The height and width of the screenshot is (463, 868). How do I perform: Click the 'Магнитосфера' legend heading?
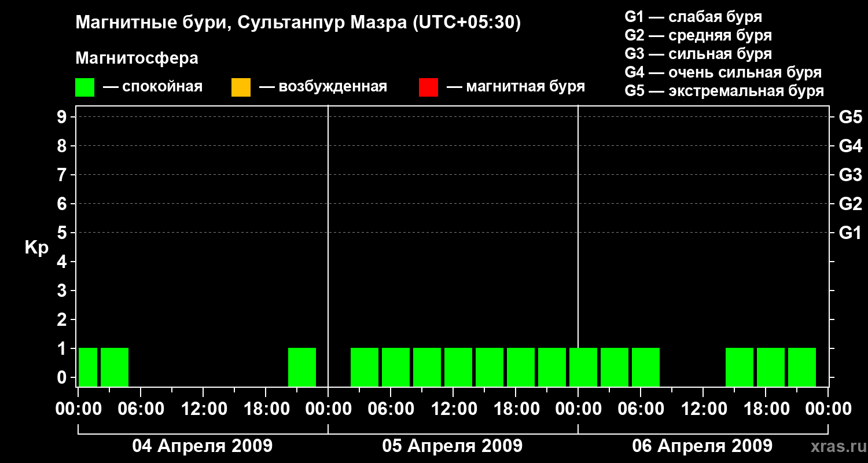click(137, 58)
